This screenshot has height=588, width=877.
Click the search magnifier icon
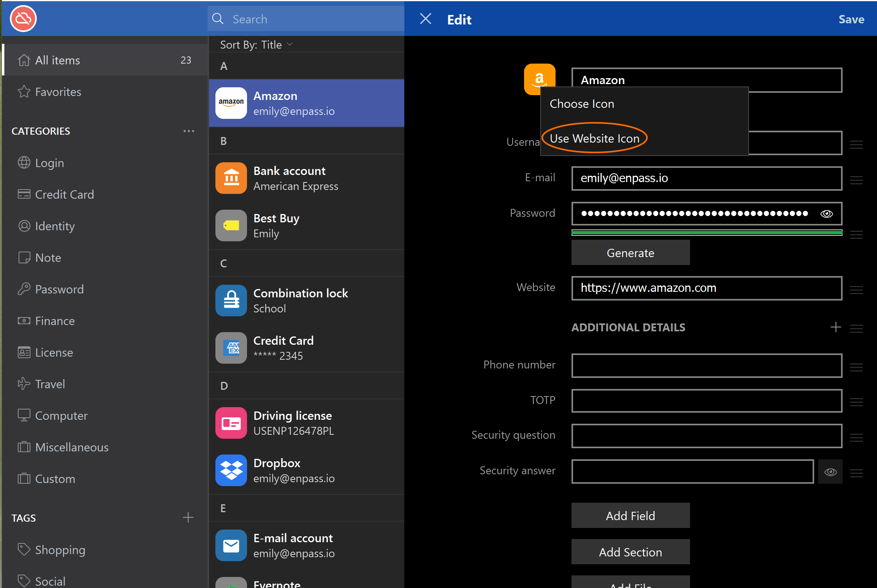pyautogui.click(x=218, y=19)
